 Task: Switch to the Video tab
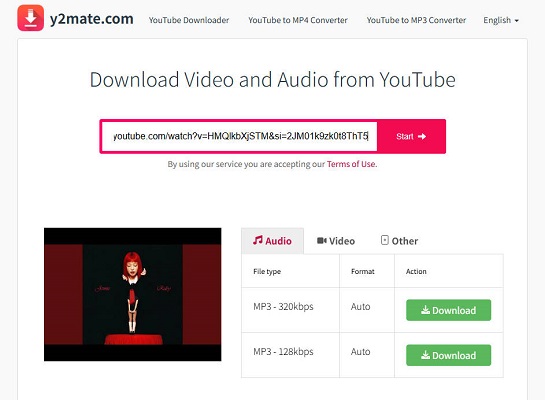(x=336, y=241)
